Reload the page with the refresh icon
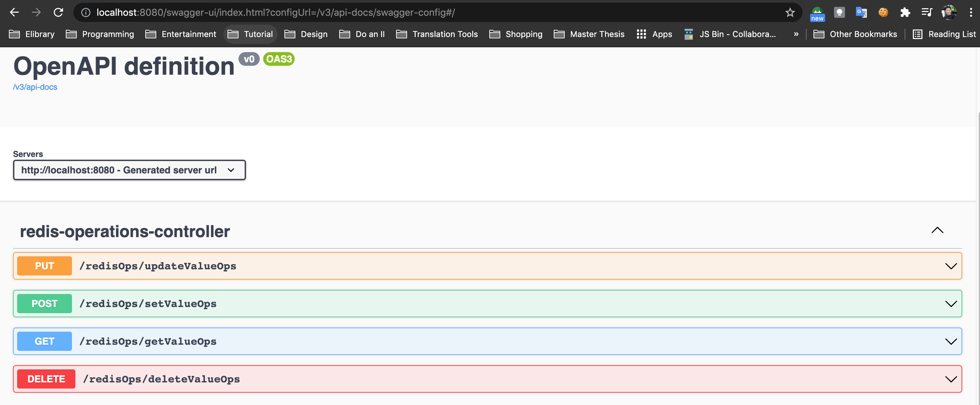The image size is (980, 405). click(x=58, y=13)
